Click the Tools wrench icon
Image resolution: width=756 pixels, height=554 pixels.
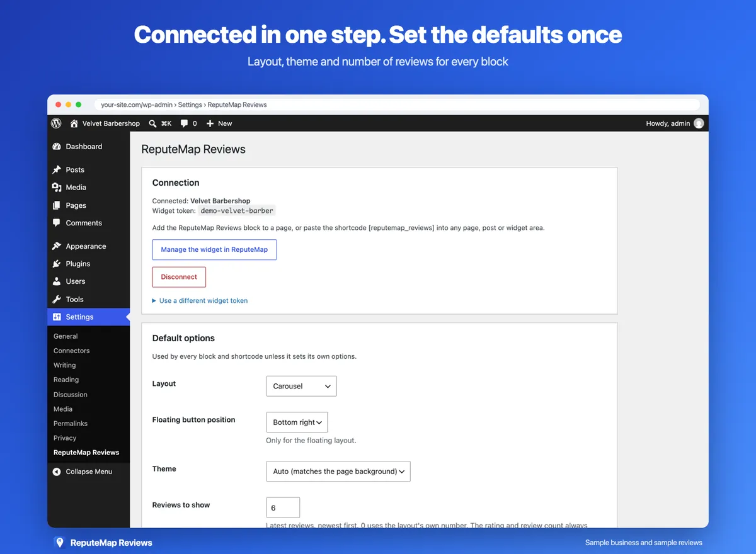tap(57, 300)
